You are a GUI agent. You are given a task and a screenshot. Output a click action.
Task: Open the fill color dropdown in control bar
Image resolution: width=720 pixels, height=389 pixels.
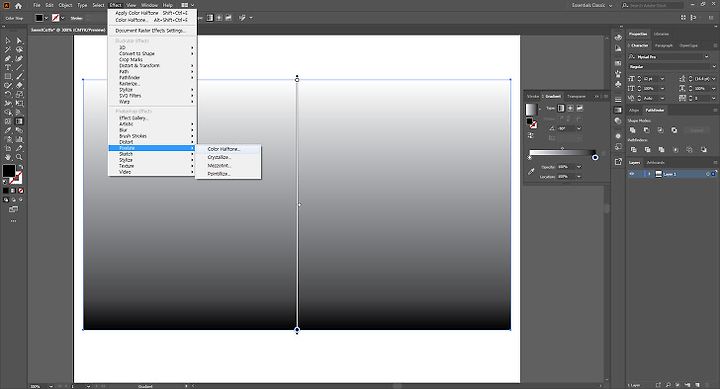point(46,18)
